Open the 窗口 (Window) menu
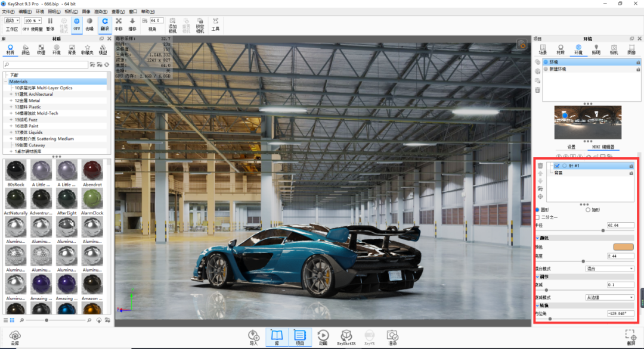The image size is (644, 349). pyautogui.click(x=133, y=11)
